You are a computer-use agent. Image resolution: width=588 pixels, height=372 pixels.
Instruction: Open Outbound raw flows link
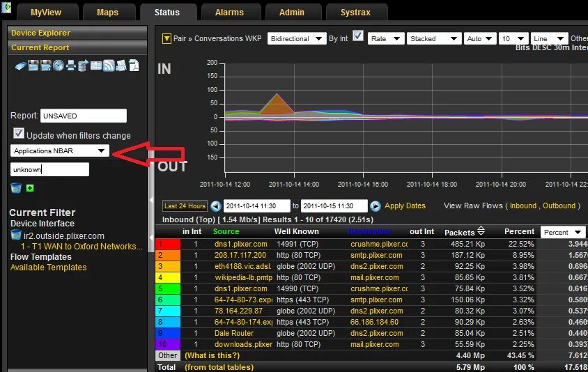(x=559, y=206)
